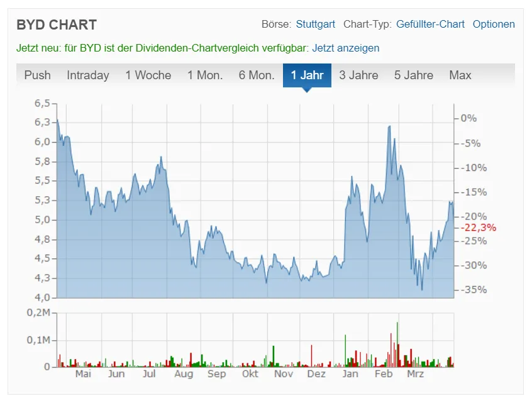Change chart type via Gefüllter-Chart

pos(430,25)
